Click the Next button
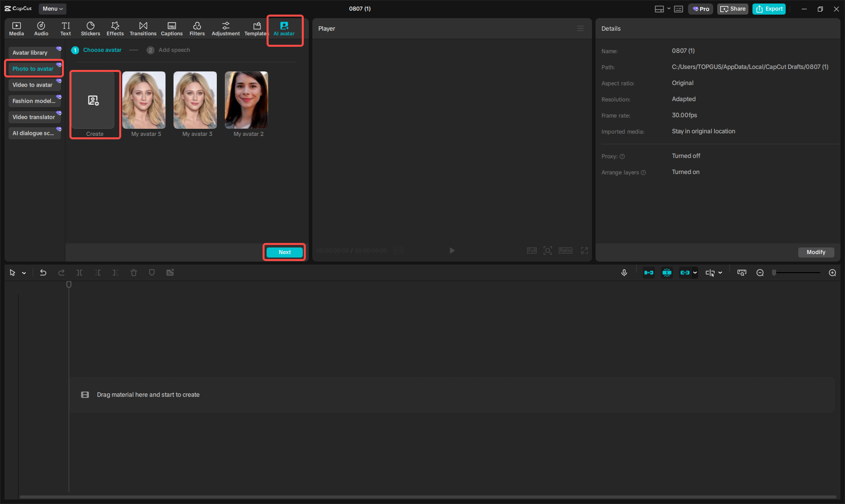 [x=285, y=252]
